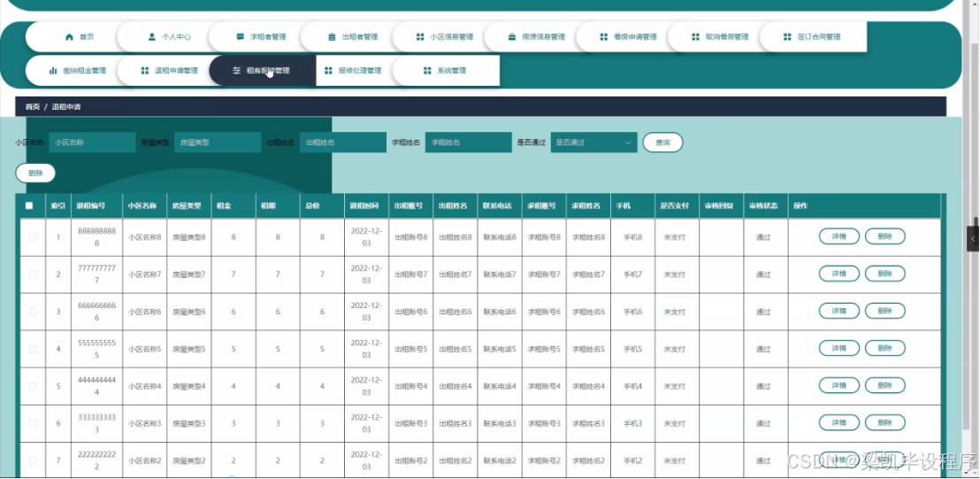Image resolution: width=980 pixels, height=479 pixels.
Task: Click the cell 手机4
Action: point(633,386)
